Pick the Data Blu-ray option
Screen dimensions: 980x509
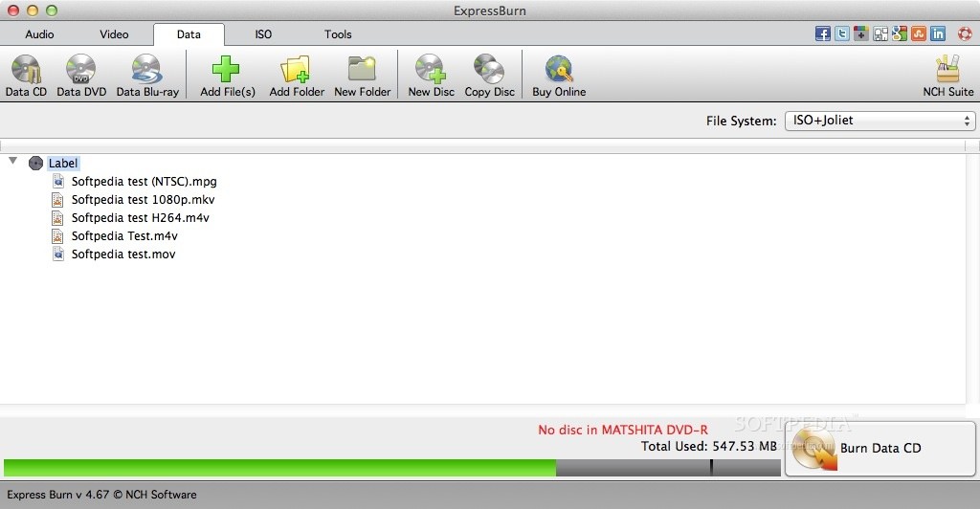tap(147, 76)
